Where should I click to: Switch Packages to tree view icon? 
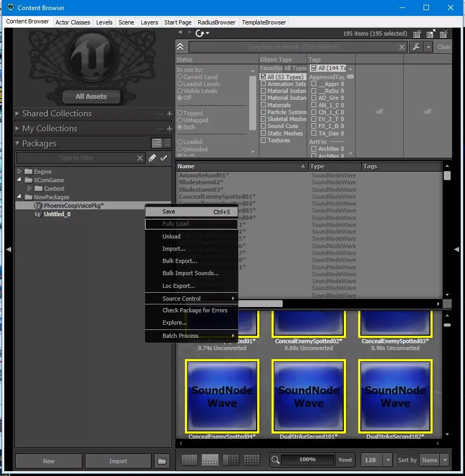[x=157, y=143]
